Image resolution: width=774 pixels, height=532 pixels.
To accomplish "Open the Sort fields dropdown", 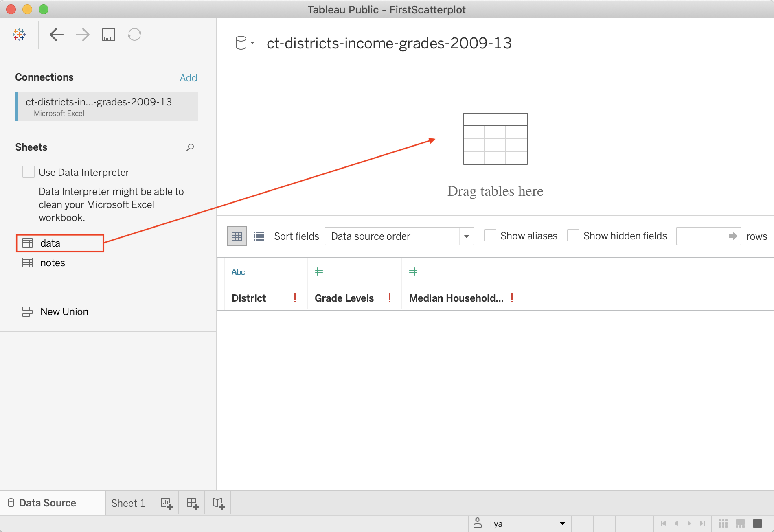I will (x=399, y=236).
